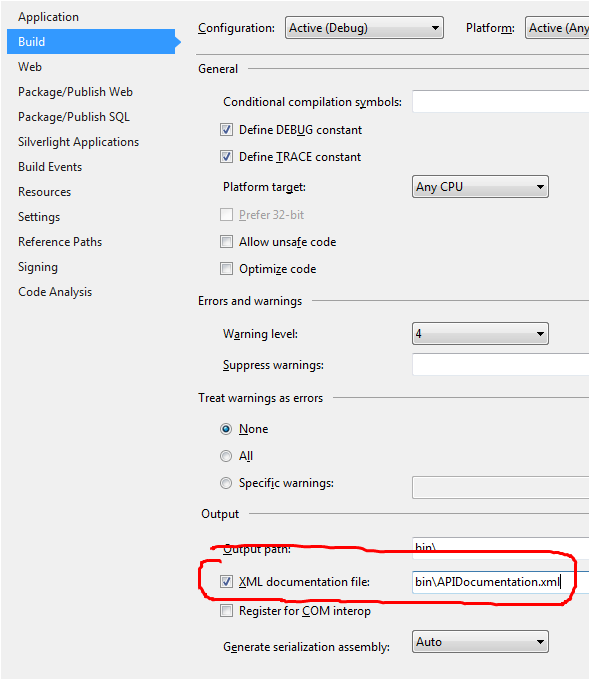Open the Platform target dropdown
The height and width of the screenshot is (680, 590).
[480, 187]
